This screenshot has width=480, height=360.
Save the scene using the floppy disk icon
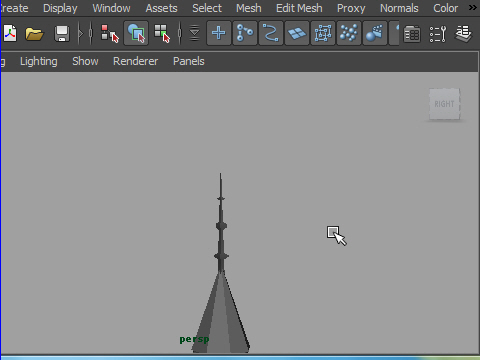tap(61, 34)
